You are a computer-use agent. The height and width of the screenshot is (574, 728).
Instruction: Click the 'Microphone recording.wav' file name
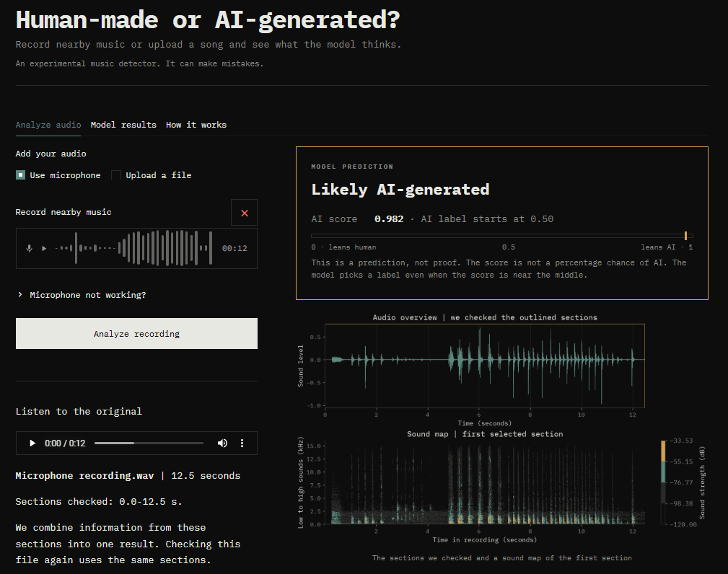tap(84, 476)
